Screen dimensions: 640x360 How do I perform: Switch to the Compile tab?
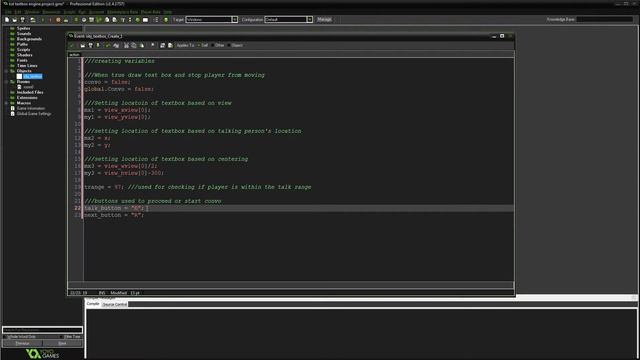tap(93, 304)
